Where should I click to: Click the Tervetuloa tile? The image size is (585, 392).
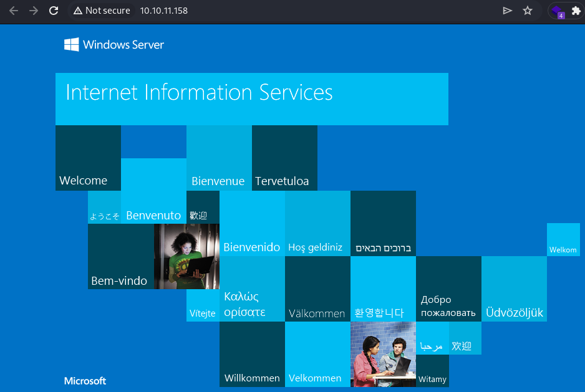(x=284, y=158)
